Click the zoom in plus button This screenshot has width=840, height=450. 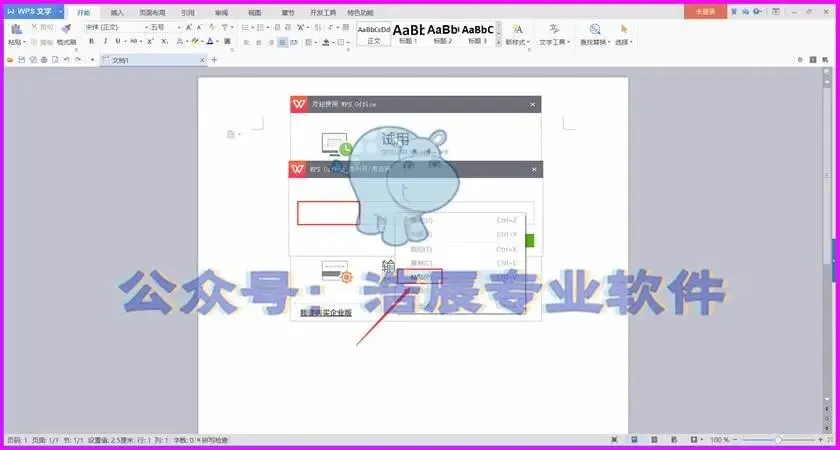(x=821, y=440)
